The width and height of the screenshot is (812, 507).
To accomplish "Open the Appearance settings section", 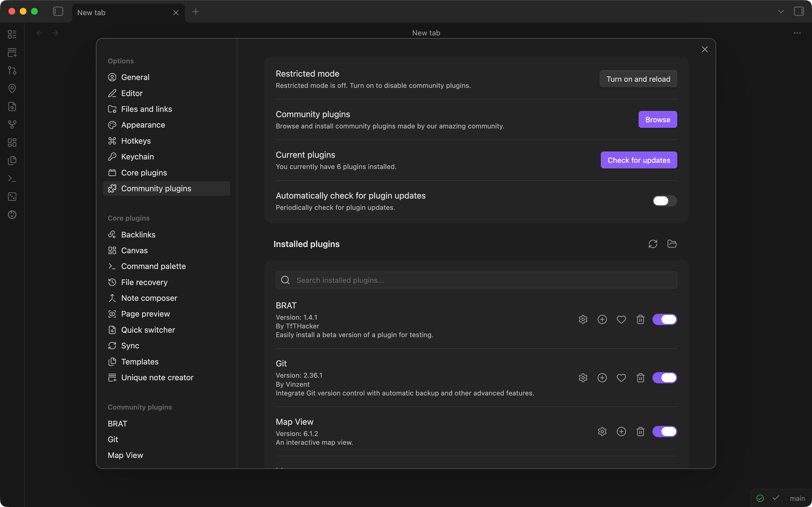I will tap(143, 125).
